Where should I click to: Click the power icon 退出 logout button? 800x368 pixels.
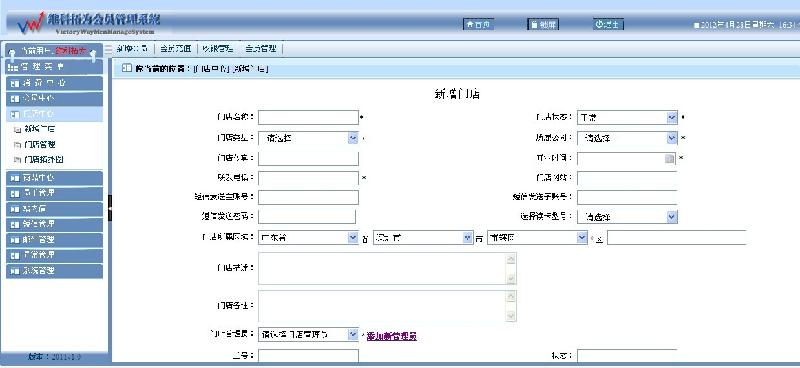608,24
